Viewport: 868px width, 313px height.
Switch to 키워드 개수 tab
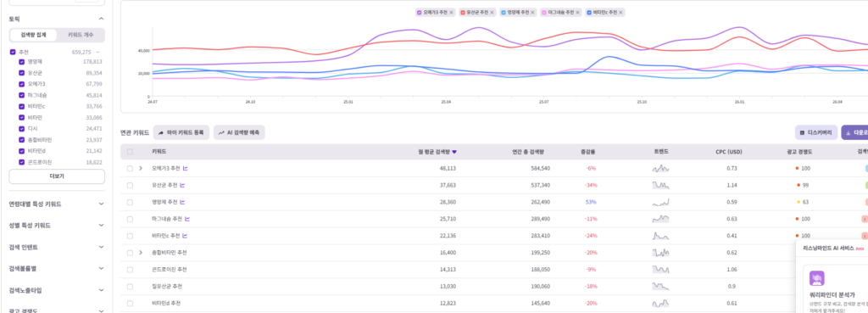coord(81,35)
